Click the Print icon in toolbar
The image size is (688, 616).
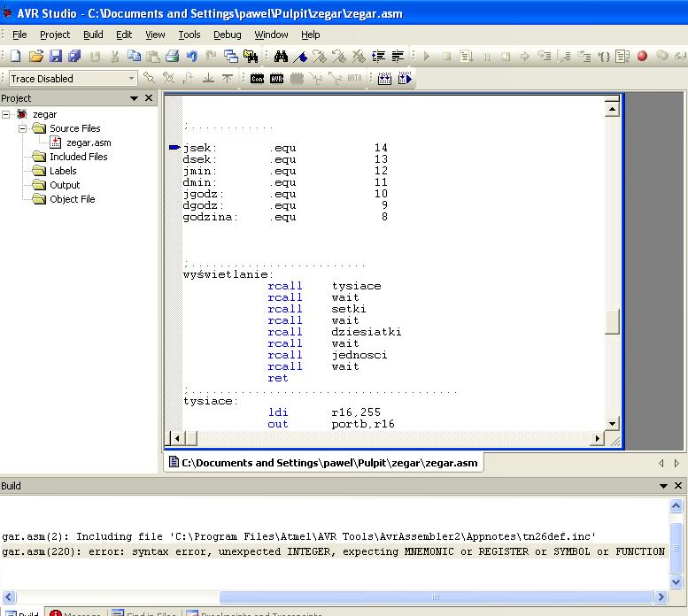coord(172,56)
